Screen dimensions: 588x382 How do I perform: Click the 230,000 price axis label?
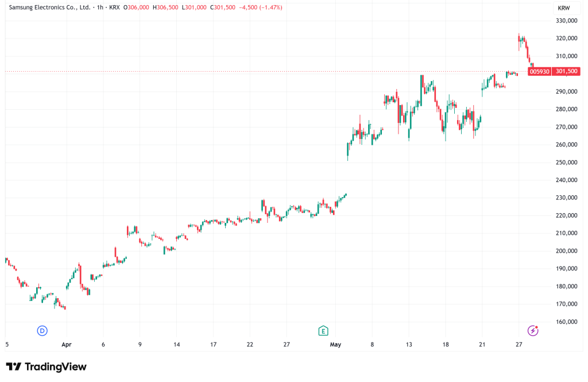click(x=566, y=198)
